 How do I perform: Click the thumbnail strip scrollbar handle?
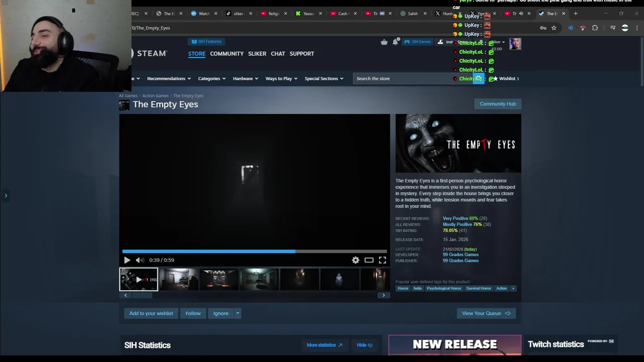[142, 295]
